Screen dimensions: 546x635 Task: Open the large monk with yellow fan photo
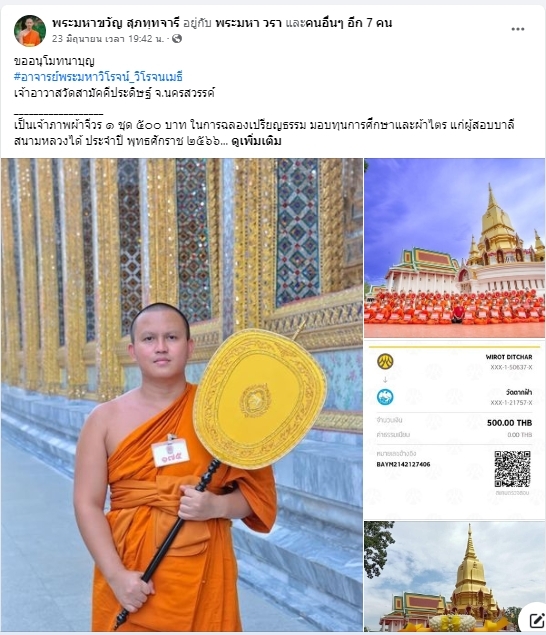point(182,394)
